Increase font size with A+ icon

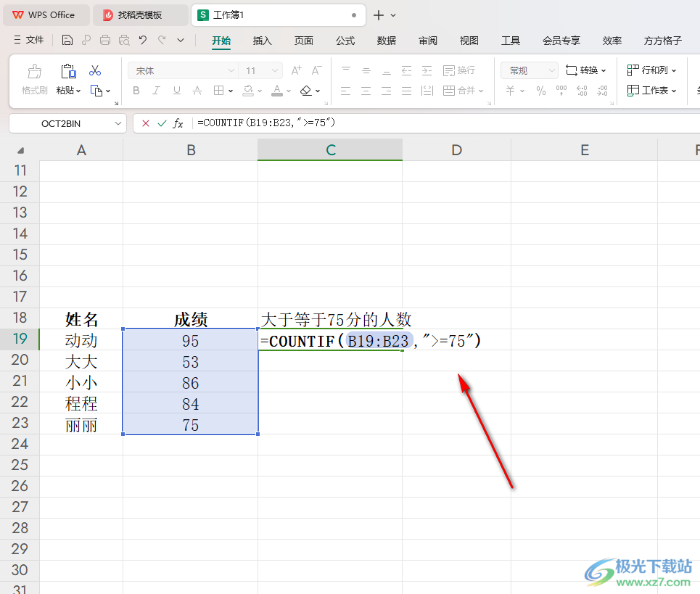[x=296, y=70]
